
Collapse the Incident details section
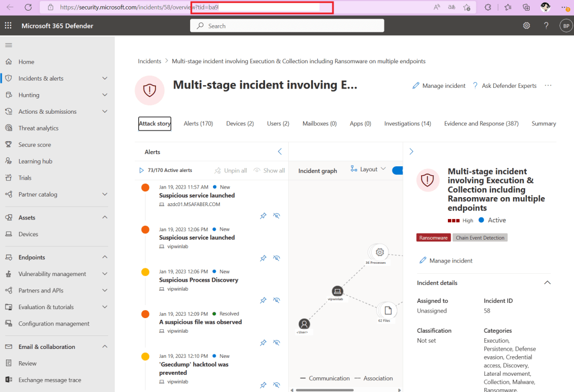click(x=547, y=283)
